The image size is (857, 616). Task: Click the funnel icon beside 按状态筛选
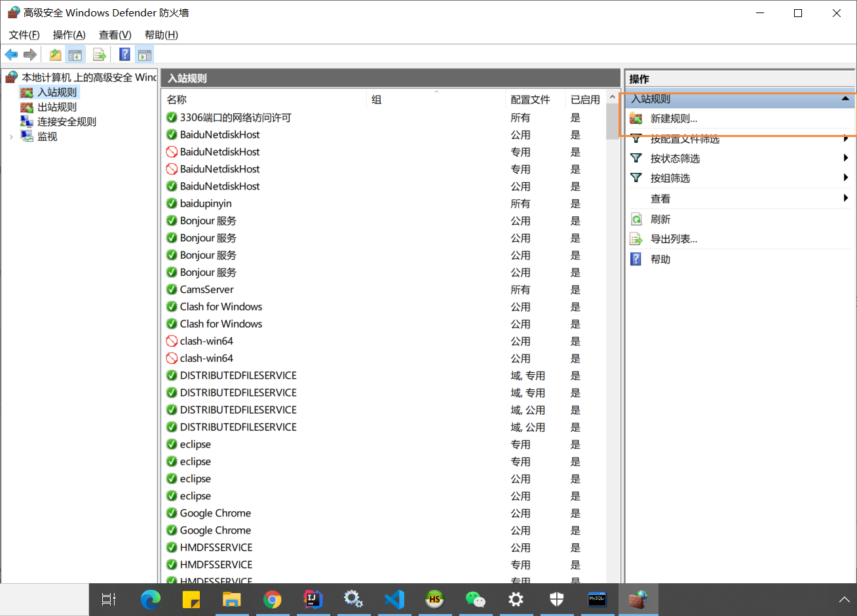pos(636,158)
